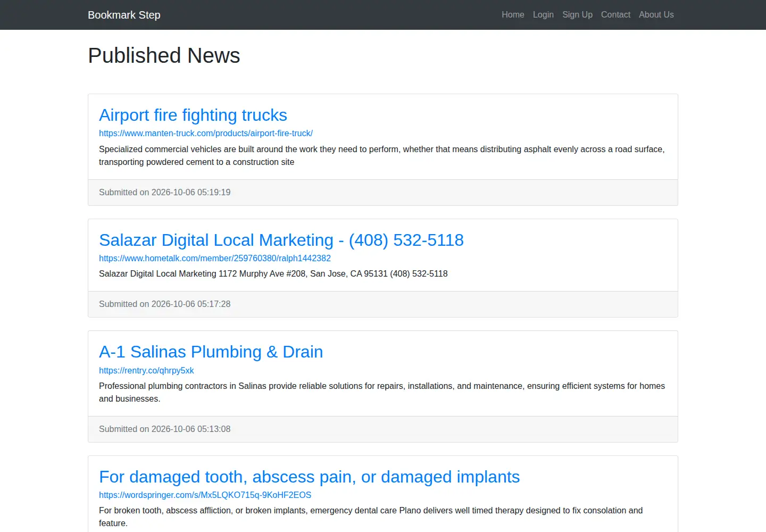Follow the hometalk.com member URL

(215, 259)
